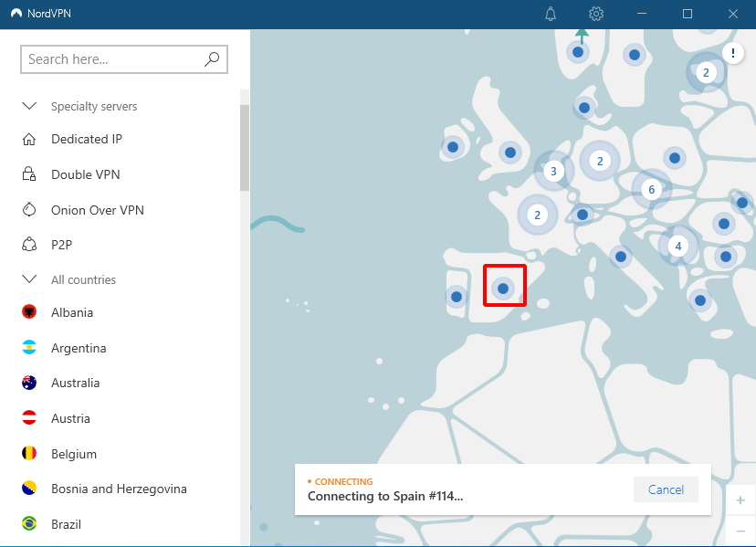Zoom in the map with plus button

click(x=740, y=500)
